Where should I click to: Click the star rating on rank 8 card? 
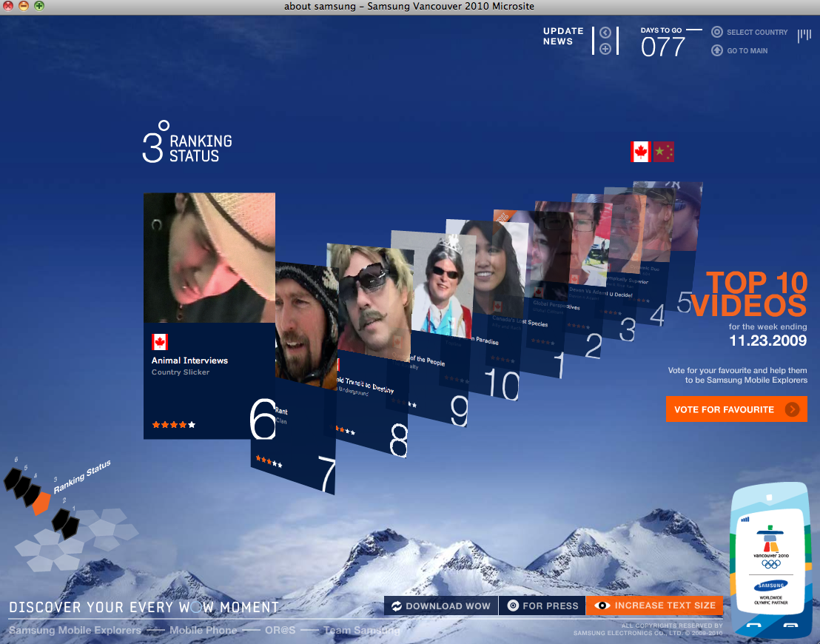click(345, 431)
